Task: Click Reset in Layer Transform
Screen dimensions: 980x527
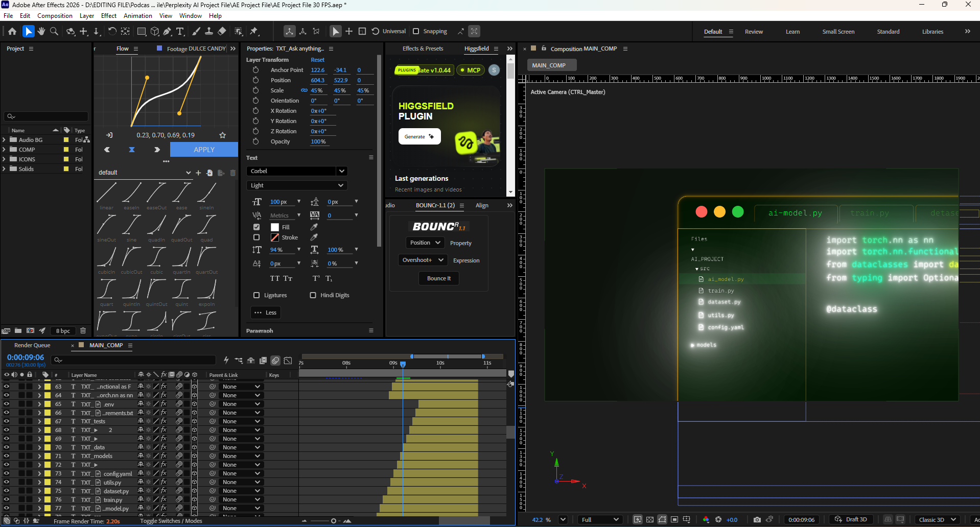Action: (x=317, y=60)
